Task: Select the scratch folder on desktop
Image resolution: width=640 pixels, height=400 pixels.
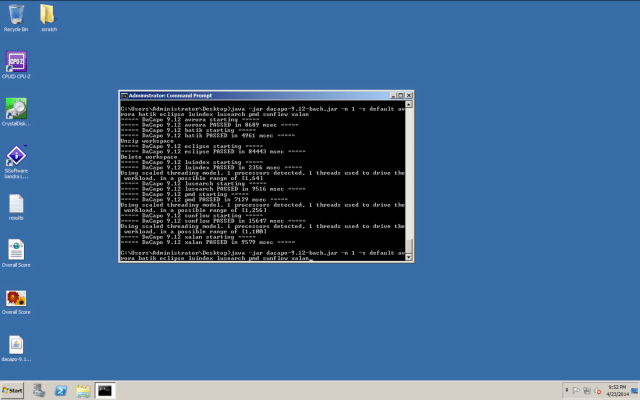Action: coord(49,18)
